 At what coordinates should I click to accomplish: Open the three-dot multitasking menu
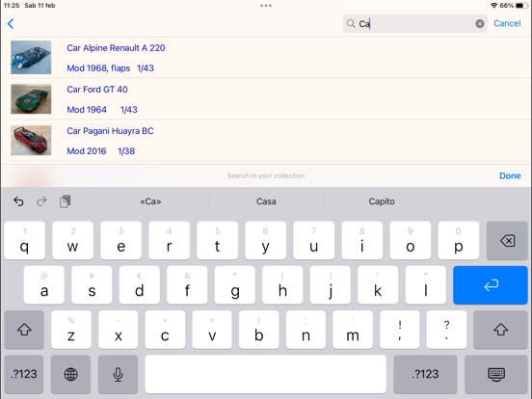coord(266,6)
